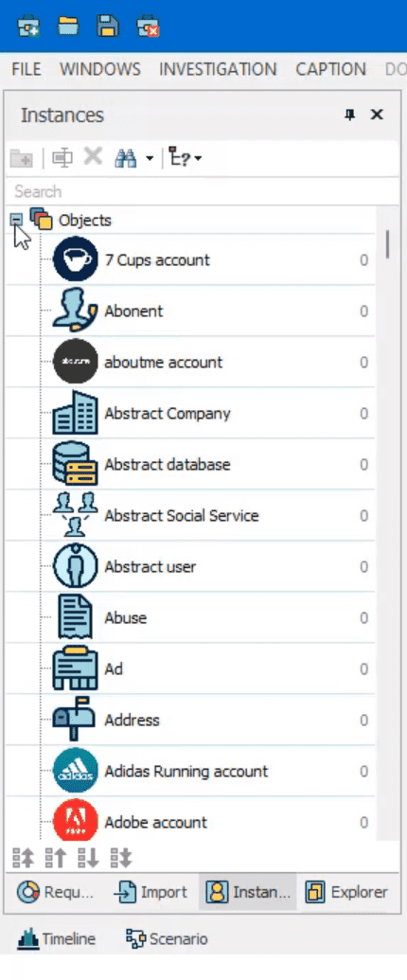The image size is (407, 980).
Task: Switch to the Explorer tab
Action: (x=346, y=892)
